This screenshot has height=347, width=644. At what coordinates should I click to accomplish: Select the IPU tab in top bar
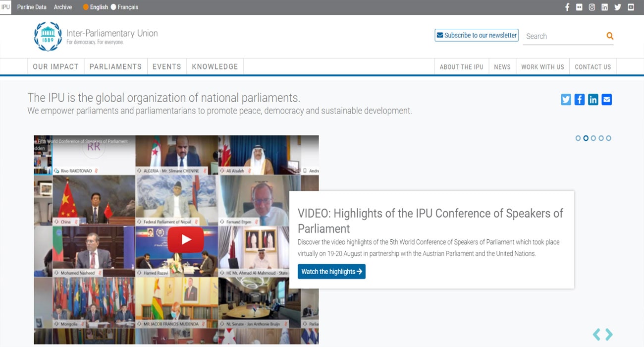pyautogui.click(x=5, y=7)
